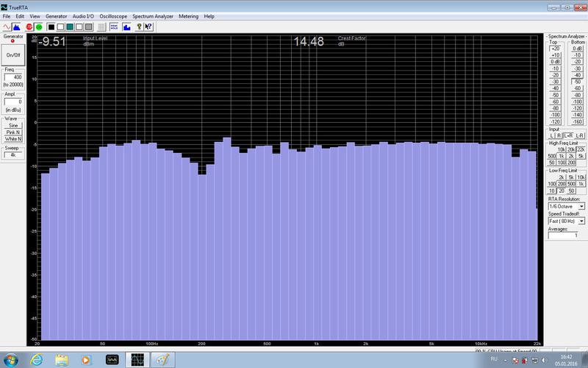Choose the black color scheme swatch
This screenshot has width=588, height=368.
pos(51,27)
